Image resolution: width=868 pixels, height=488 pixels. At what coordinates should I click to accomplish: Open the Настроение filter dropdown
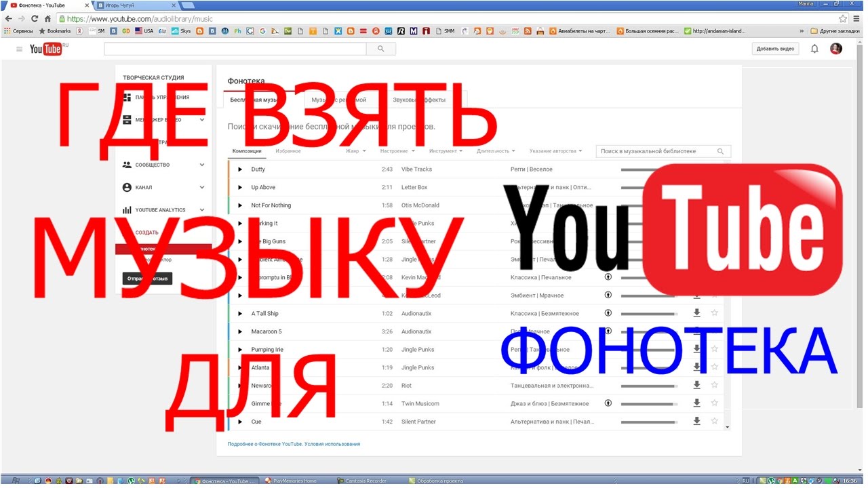pos(397,151)
